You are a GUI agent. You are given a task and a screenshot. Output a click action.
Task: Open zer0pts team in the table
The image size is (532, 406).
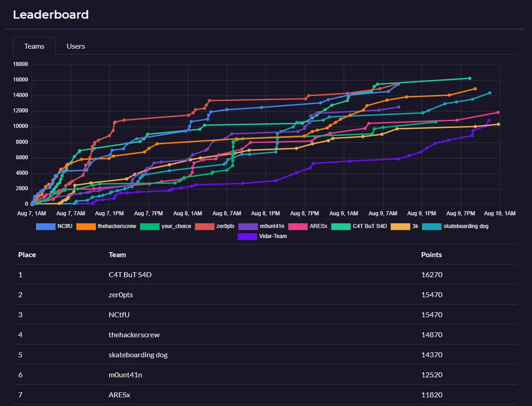[x=121, y=295]
